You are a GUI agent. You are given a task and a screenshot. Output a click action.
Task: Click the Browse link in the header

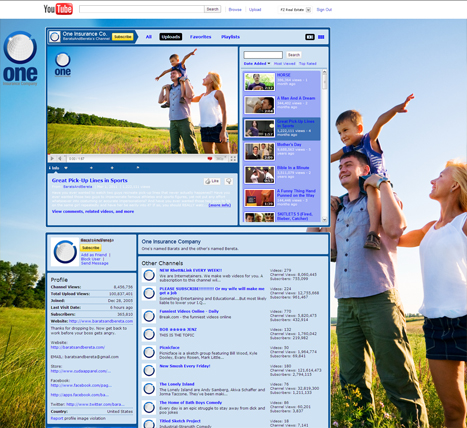[235, 10]
